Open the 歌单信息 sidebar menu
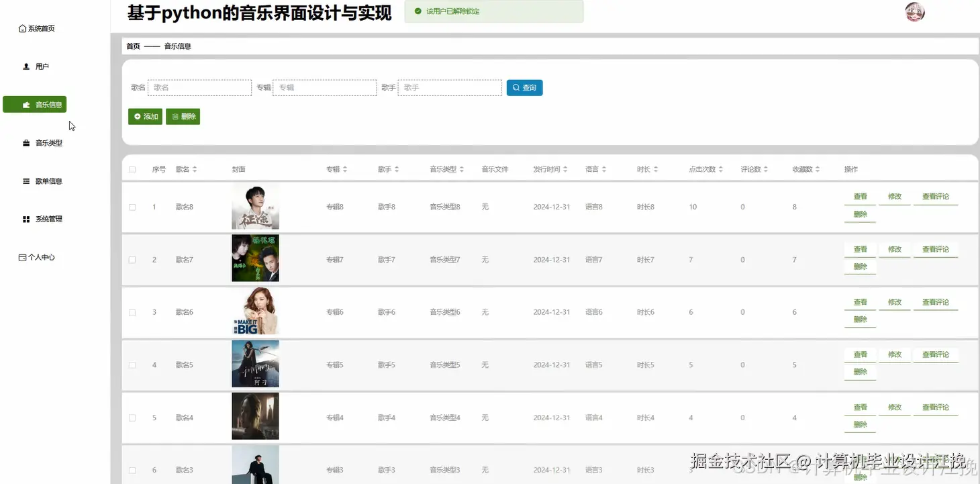Image resolution: width=980 pixels, height=484 pixels. (x=42, y=181)
